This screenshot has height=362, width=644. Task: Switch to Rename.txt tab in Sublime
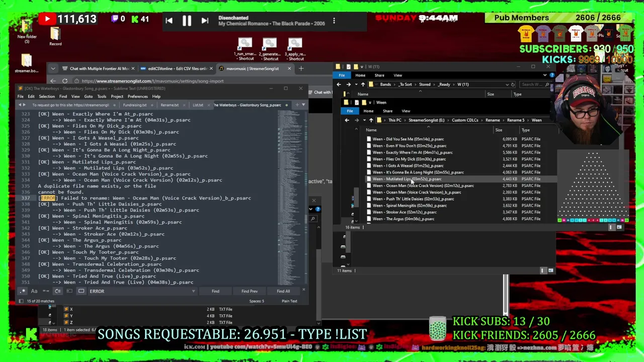[170, 105]
